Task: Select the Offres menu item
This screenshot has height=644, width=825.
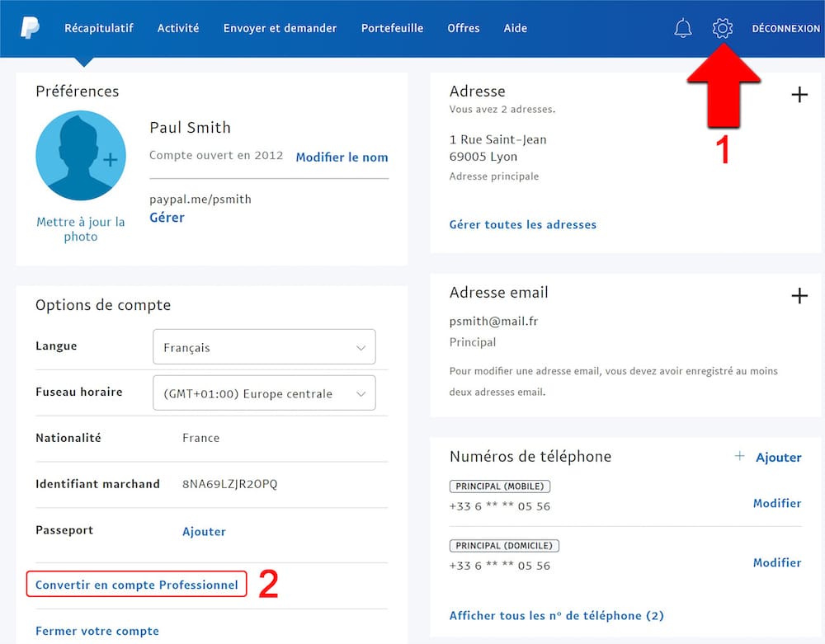Action: coord(463,28)
